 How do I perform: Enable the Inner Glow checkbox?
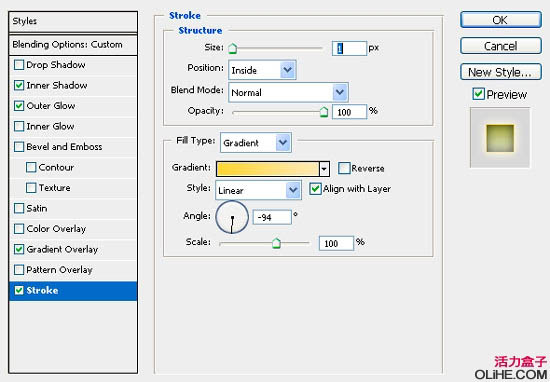[x=19, y=126]
